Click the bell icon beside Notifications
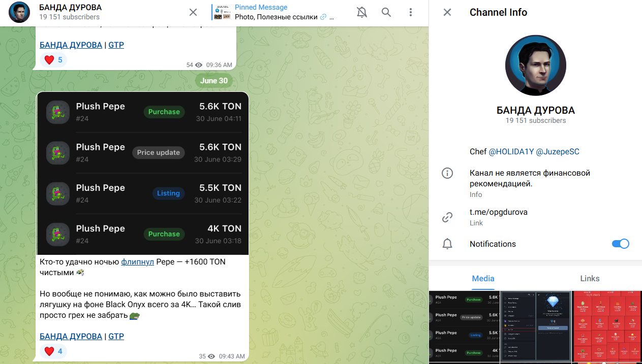The image size is (642, 364). click(447, 244)
